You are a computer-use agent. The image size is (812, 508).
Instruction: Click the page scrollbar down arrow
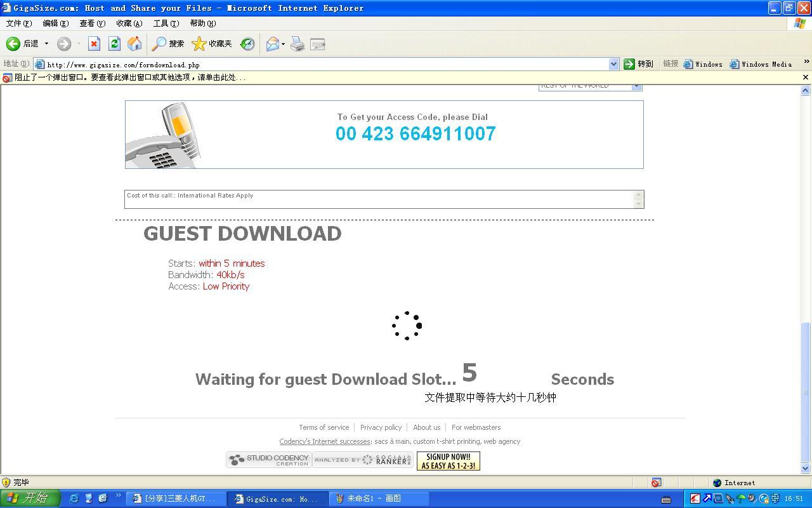point(806,469)
